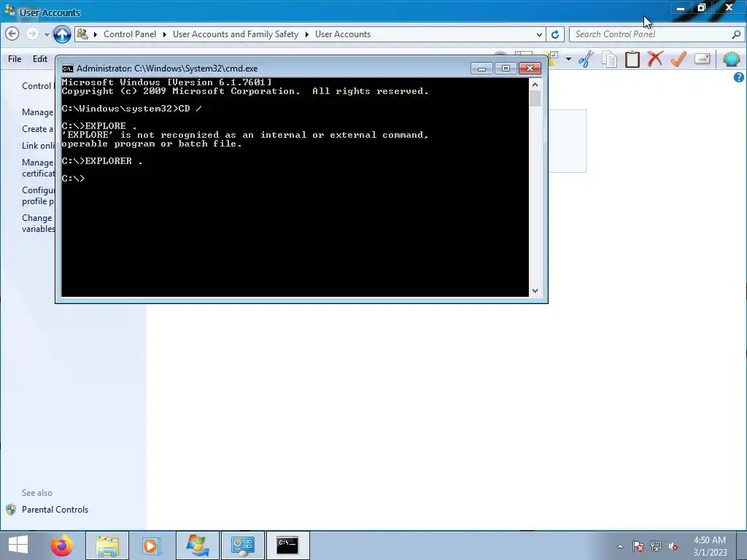Click the blue Up one level button
Viewport: 747px width, 560px height.
[x=62, y=34]
